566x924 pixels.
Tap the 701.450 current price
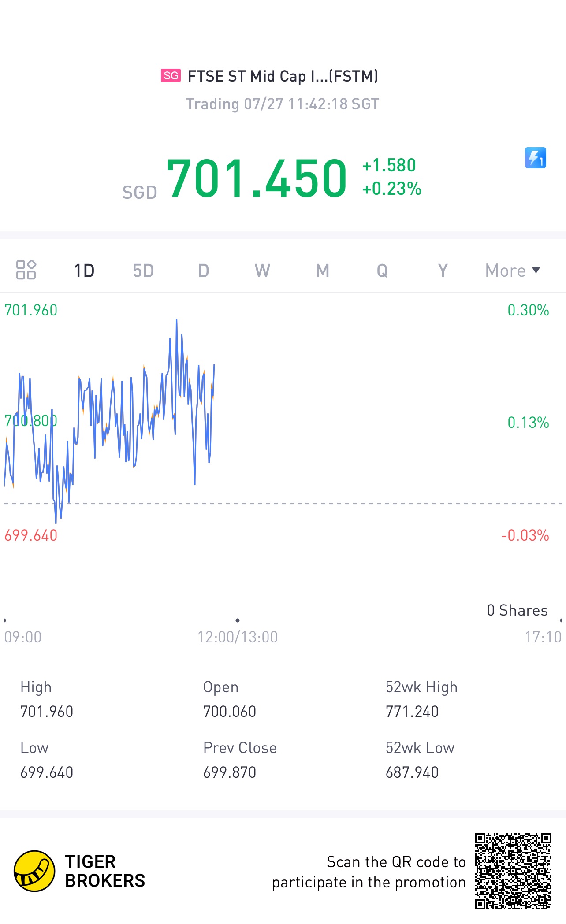[x=257, y=178]
